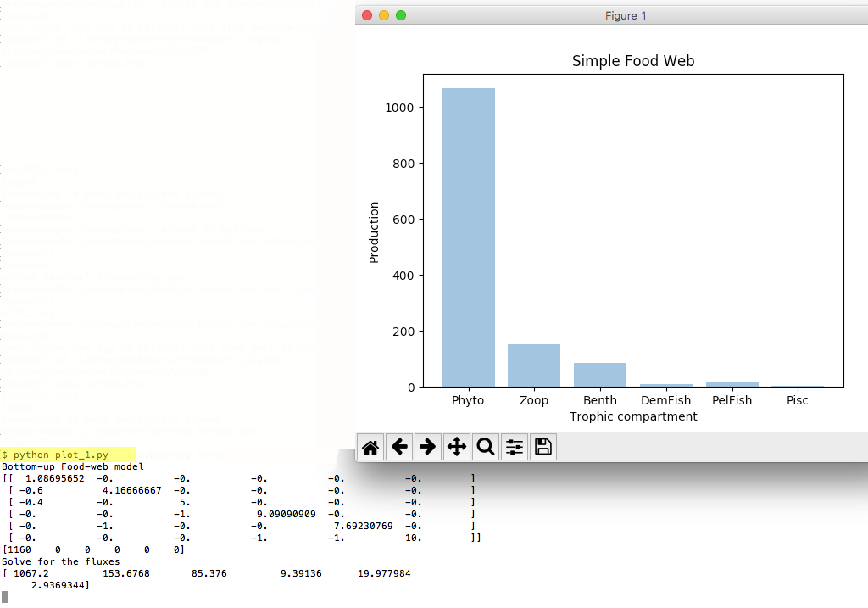
Task: Close the Figure 1 window
Action: pos(367,15)
